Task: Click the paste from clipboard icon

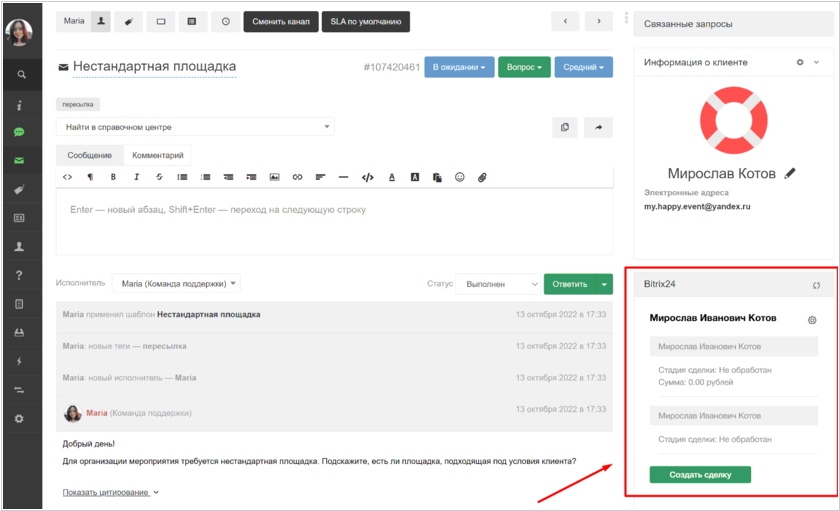Action: [x=437, y=177]
